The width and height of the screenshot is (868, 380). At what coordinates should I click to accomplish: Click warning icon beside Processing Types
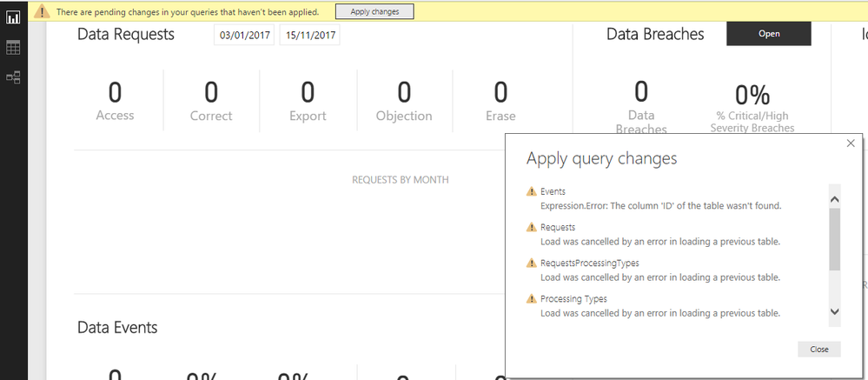pyautogui.click(x=532, y=298)
